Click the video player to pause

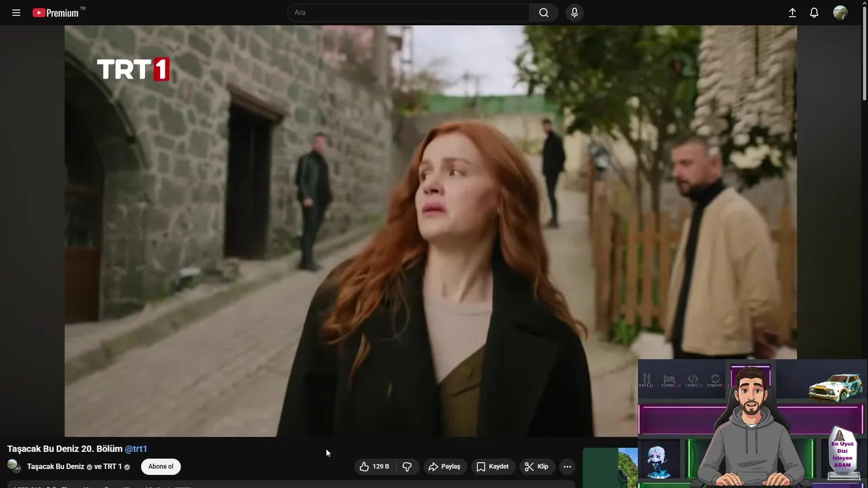431,230
